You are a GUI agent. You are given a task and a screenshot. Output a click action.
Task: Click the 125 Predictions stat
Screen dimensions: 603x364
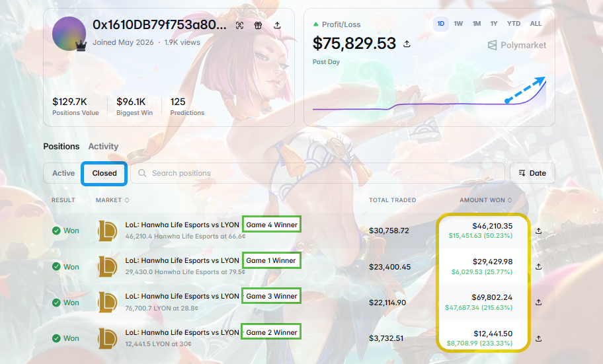coord(187,106)
